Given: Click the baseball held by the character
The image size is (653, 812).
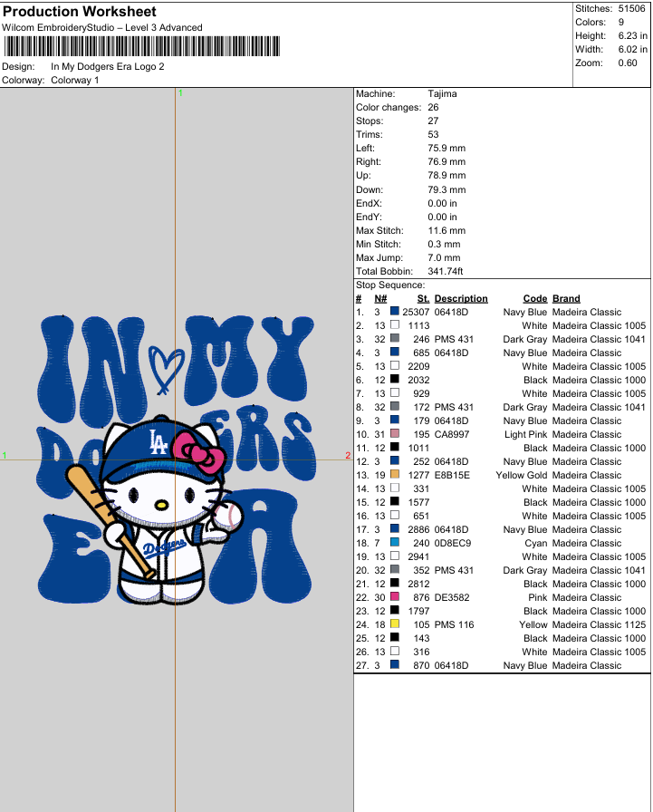Looking at the screenshot, I should tap(228, 518).
